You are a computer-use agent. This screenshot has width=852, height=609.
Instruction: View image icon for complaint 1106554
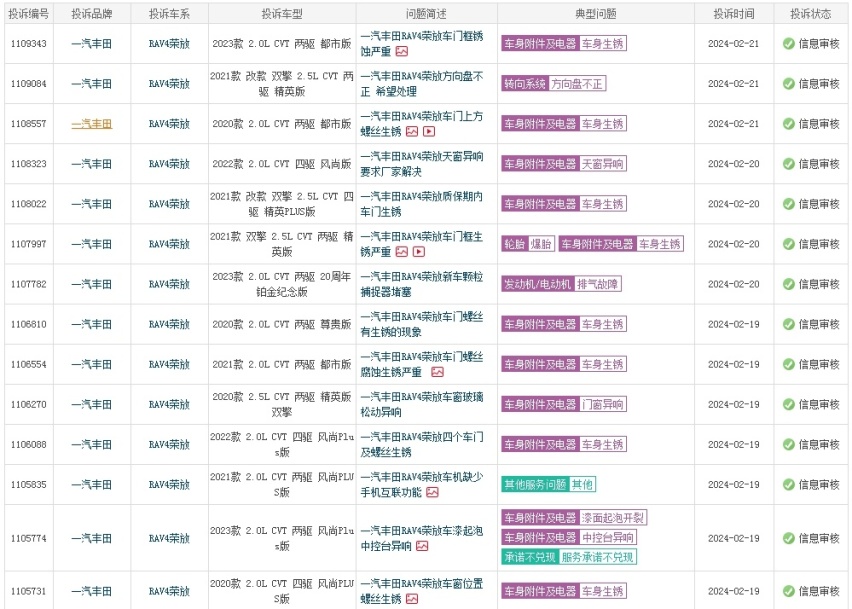click(x=437, y=371)
